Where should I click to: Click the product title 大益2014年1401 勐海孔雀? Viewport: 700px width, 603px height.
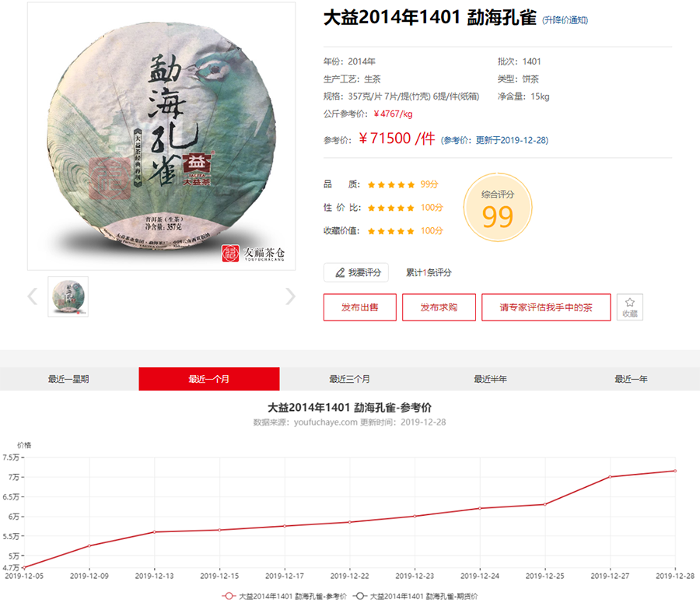(430, 18)
